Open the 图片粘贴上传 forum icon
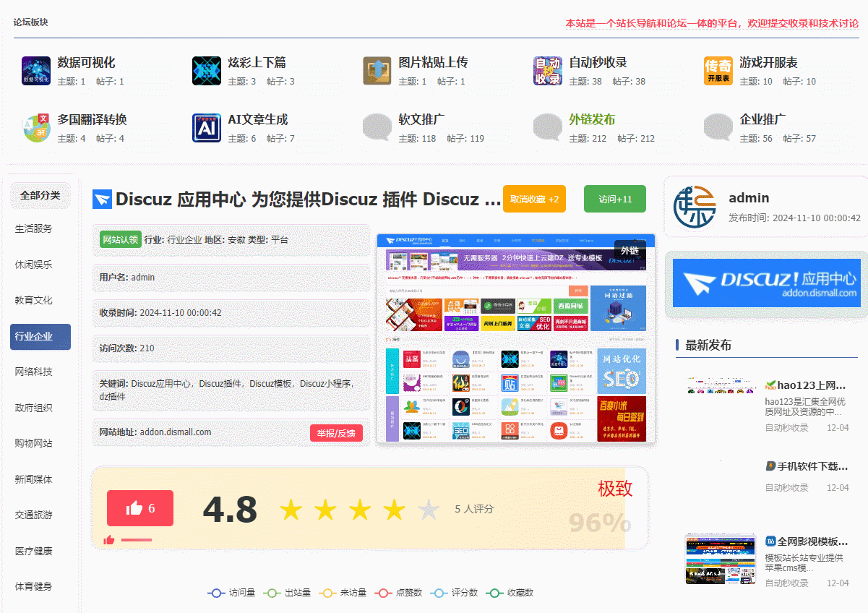The image size is (868, 613). point(377,71)
